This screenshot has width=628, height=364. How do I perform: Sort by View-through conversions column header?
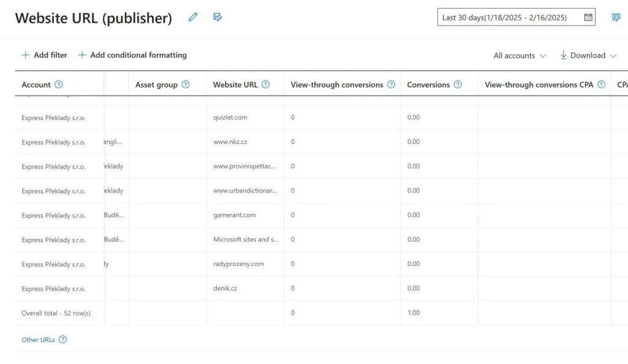337,85
